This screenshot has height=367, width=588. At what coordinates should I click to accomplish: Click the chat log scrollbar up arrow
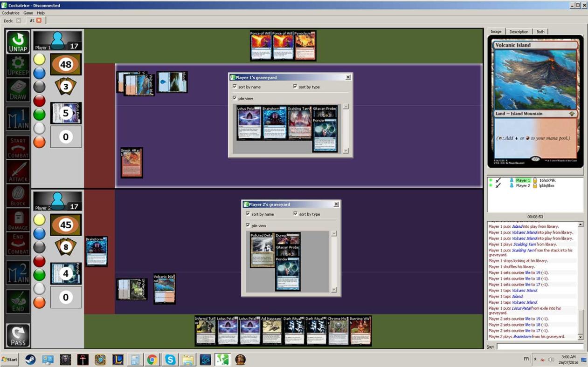[x=580, y=224]
